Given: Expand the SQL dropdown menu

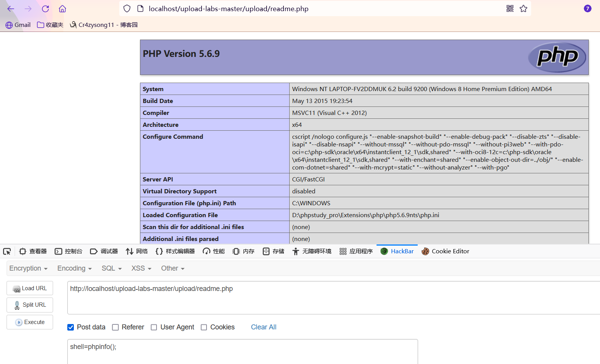Looking at the screenshot, I should [x=112, y=268].
